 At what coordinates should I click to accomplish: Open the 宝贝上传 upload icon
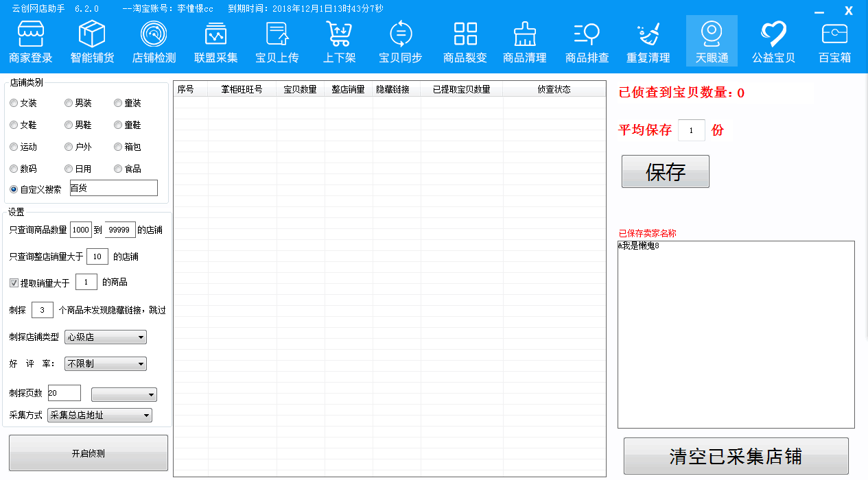tap(277, 42)
